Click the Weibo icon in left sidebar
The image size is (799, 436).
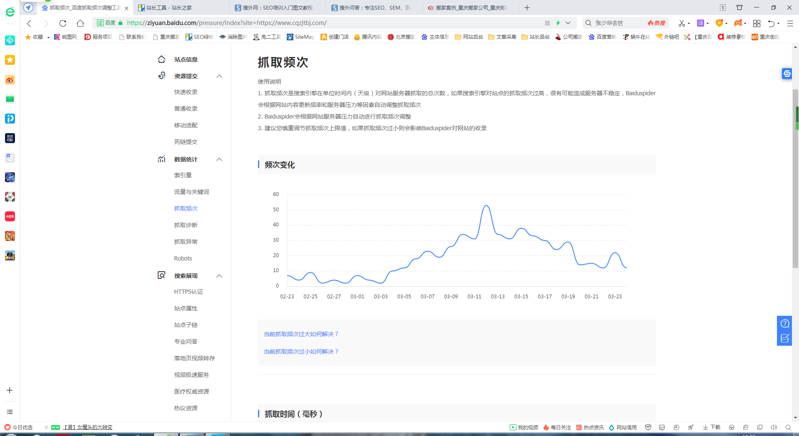click(x=10, y=80)
